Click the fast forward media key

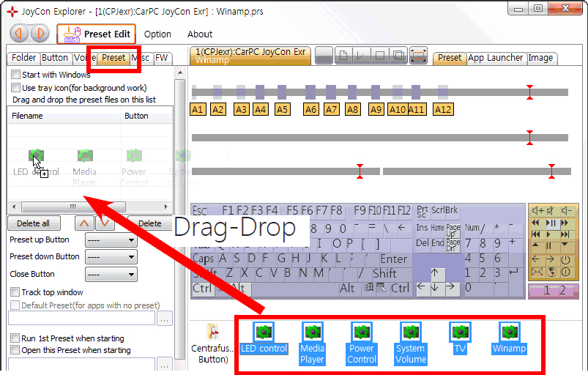565,223
